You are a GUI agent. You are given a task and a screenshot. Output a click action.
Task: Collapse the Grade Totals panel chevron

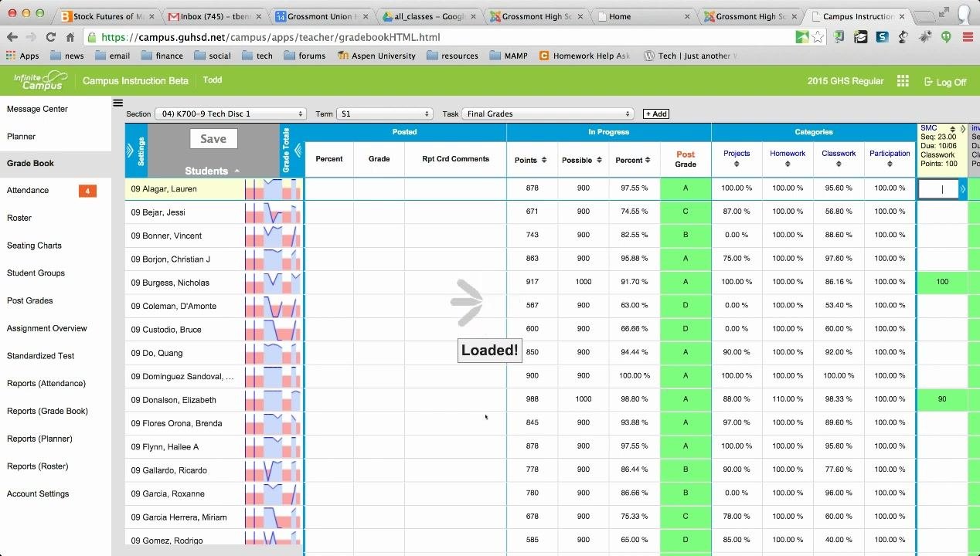pyautogui.click(x=298, y=151)
